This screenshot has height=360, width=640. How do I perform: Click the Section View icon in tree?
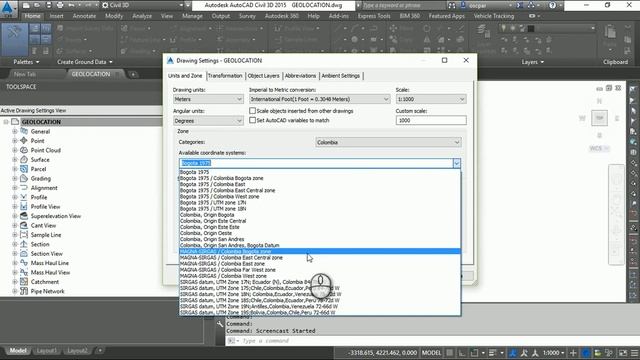pos(24,253)
